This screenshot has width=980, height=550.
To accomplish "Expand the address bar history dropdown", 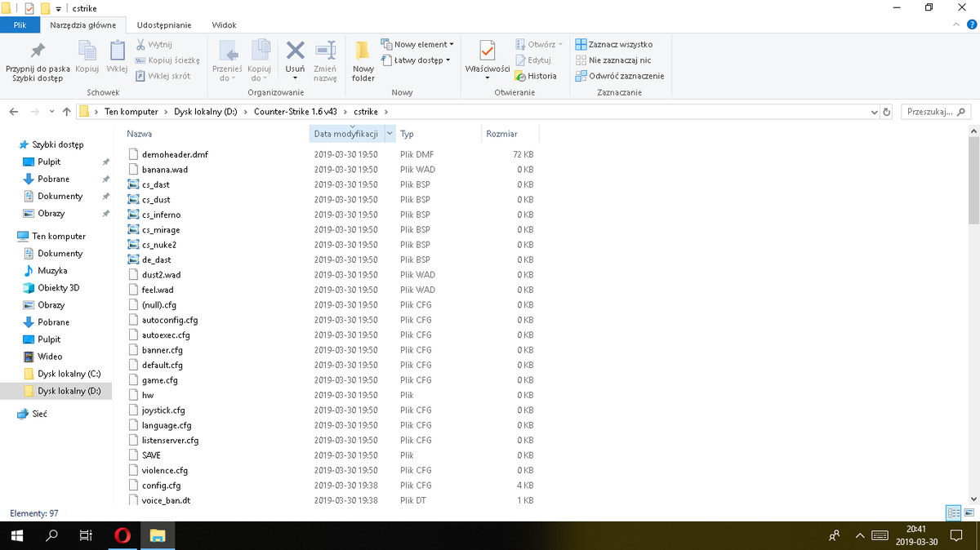I will pos(875,112).
